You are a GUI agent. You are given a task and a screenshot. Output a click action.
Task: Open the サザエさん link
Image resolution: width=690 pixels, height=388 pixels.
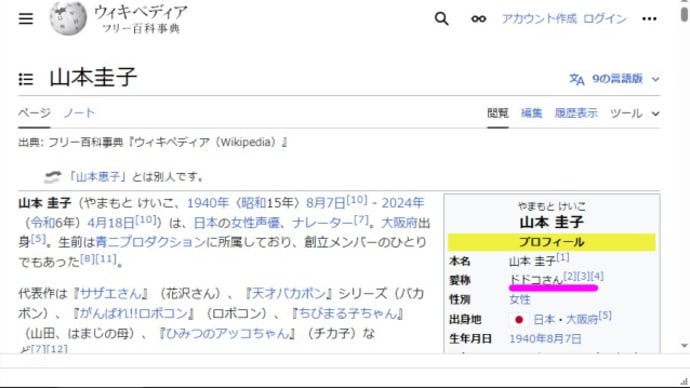(110, 293)
